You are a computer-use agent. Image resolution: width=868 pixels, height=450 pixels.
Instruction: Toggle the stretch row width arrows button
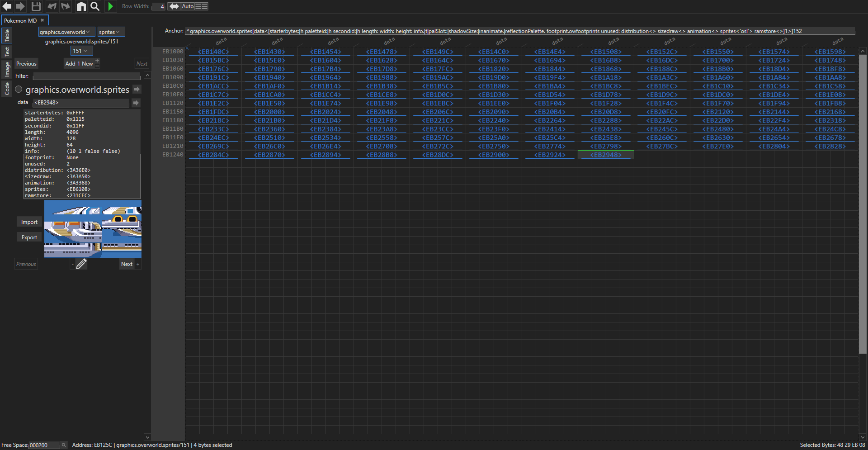click(174, 6)
